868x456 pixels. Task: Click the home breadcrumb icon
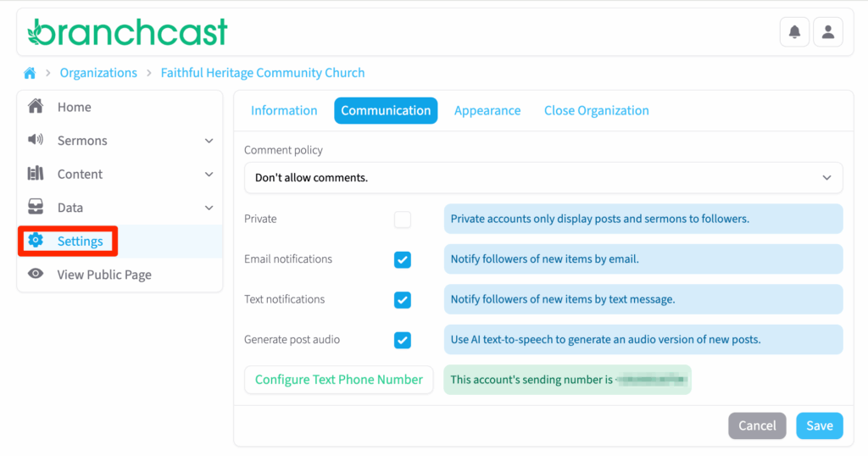30,73
